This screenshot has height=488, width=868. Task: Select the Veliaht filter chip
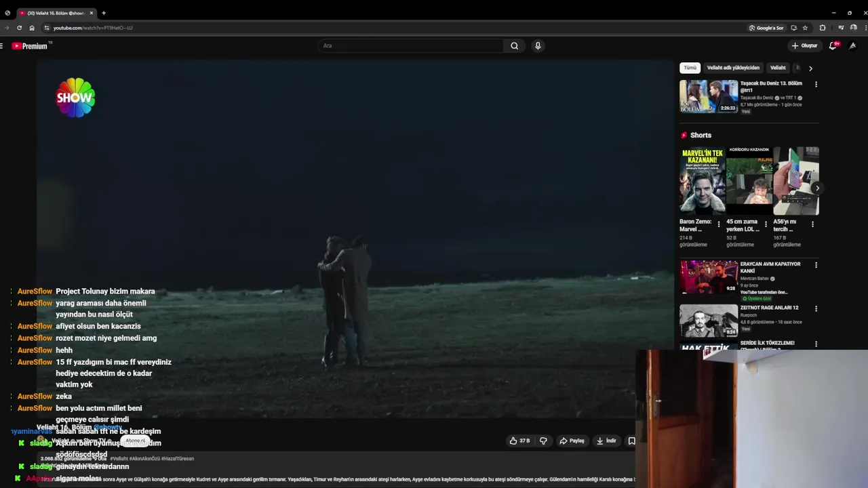(778, 68)
